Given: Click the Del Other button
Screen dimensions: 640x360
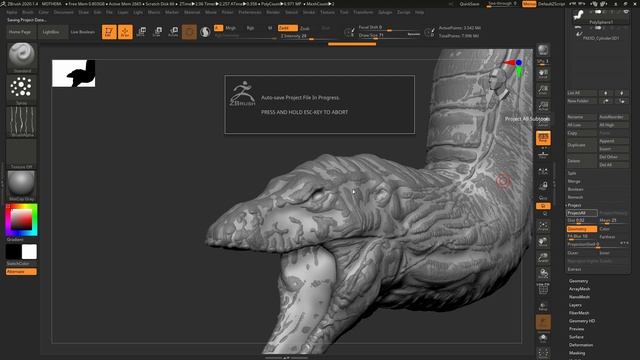Looking at the screenshot, I should [x=613, y=157].
